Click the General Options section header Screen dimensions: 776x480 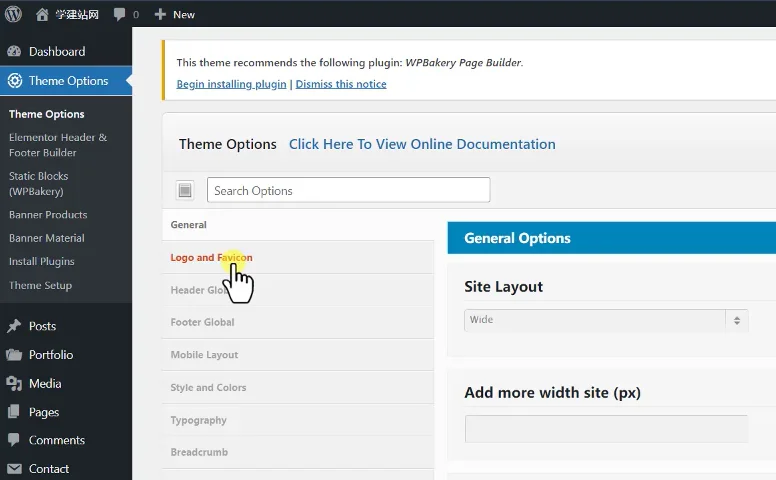(x=612, y=238)
